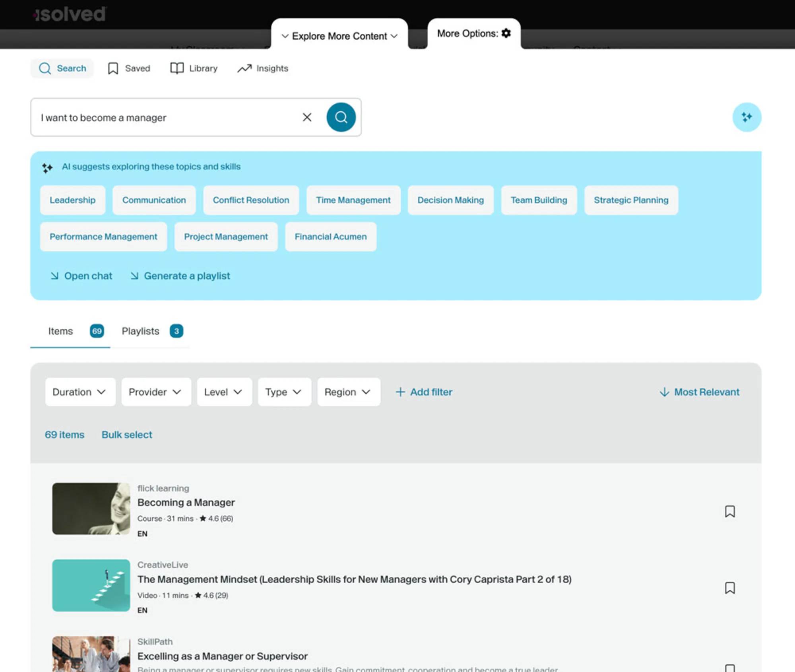The width and height of the screenshot is (795, 672).
Task: Click the Open chat link
Action: click(x=81, y=276)
